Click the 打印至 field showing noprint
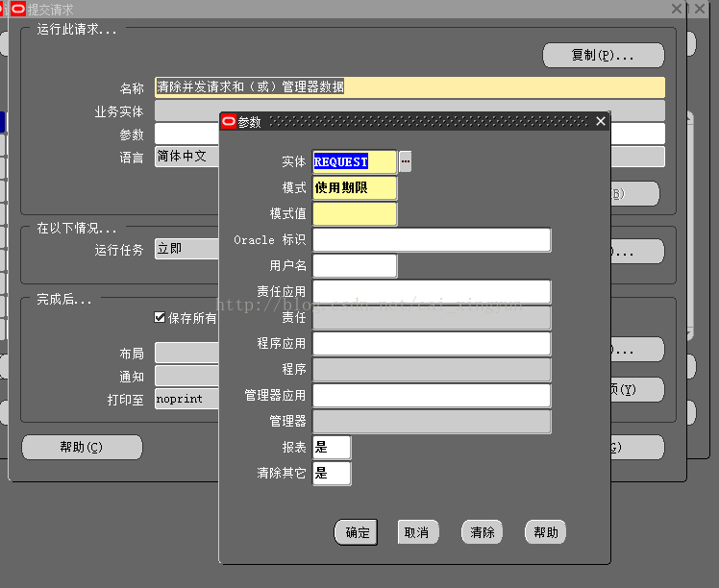Viewport: 719px width, 588px height. 186,399
